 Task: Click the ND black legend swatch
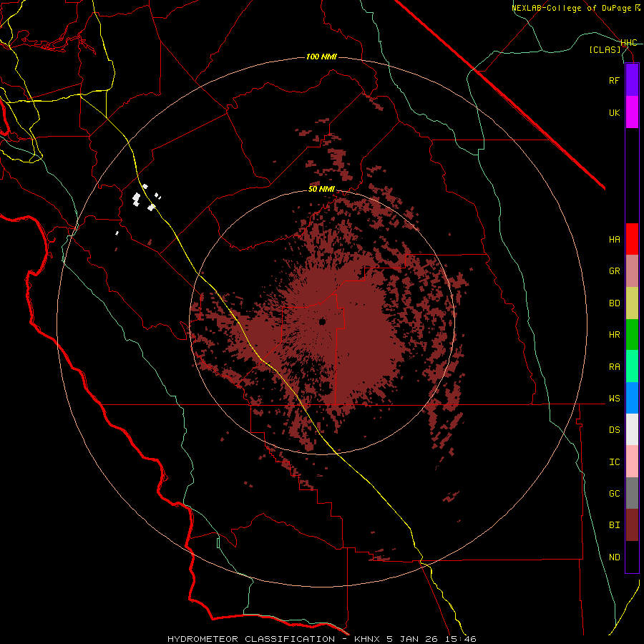click(x=632, y=557)
